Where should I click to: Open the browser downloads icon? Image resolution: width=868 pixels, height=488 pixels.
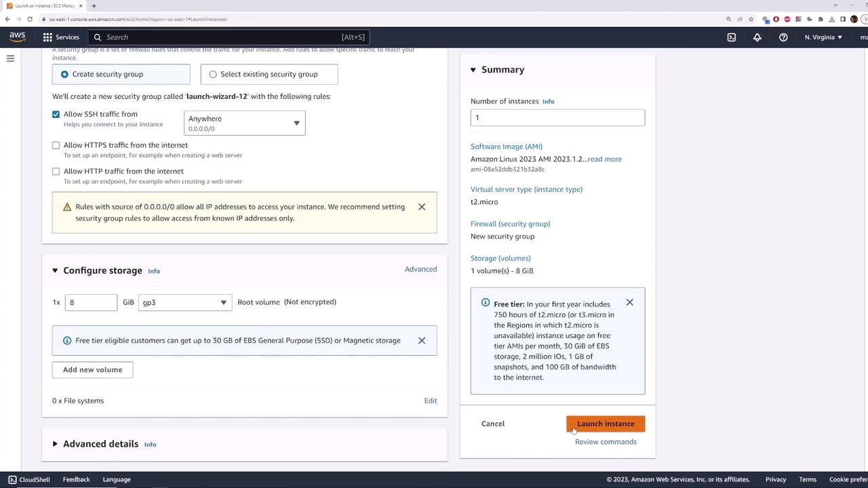[831, 19]
